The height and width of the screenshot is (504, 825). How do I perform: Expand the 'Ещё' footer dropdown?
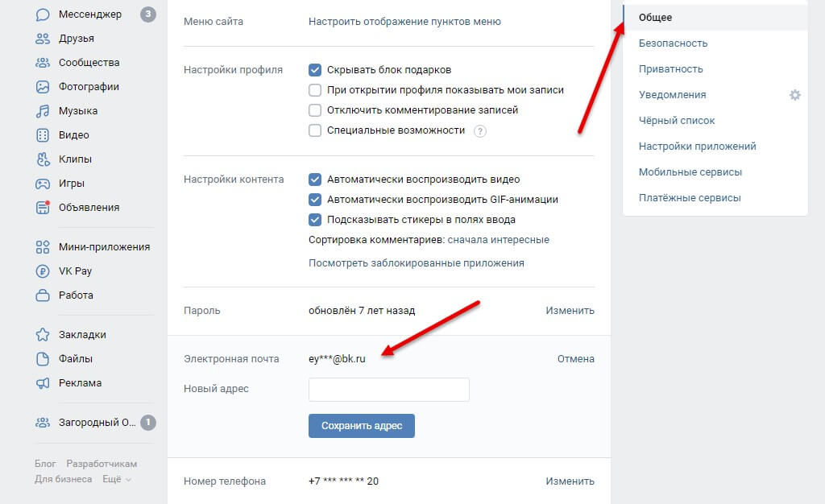coord(116,479)
